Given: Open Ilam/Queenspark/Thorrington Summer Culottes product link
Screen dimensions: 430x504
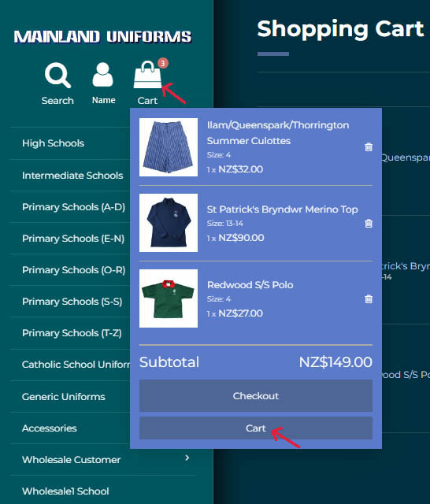Looking at the screenshot, I should tap(278, 133).
